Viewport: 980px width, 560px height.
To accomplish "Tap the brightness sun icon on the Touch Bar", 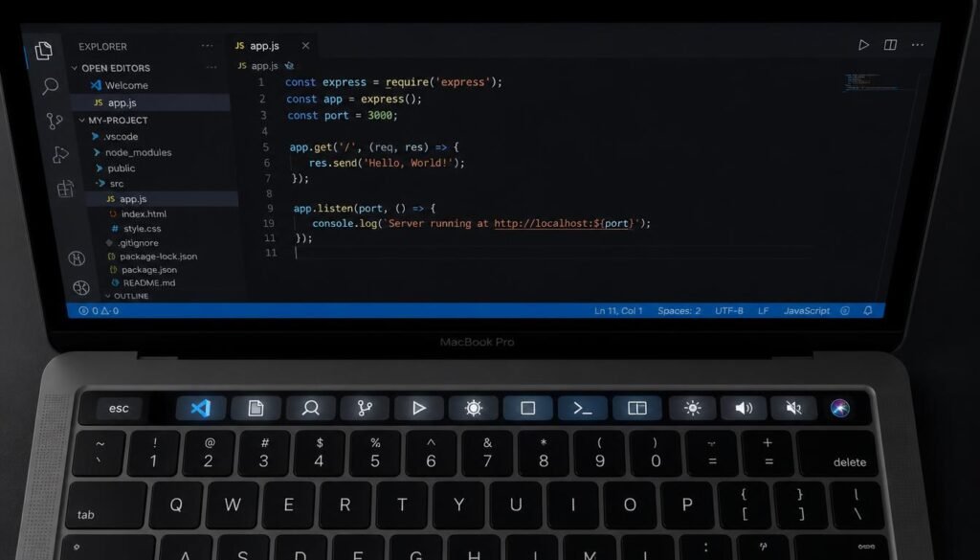I will [692, 408].
